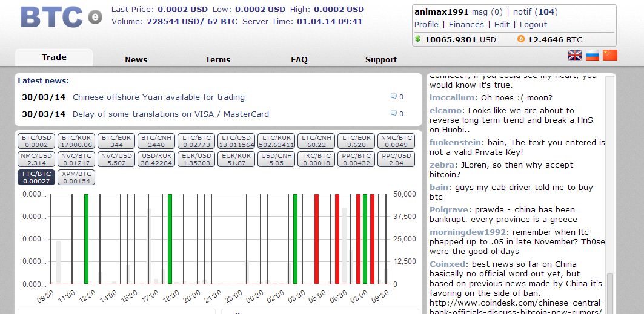The height and width of the screenshot is (314, 644).
Task: Log out of the account
Action: click(x=533, y=25)
